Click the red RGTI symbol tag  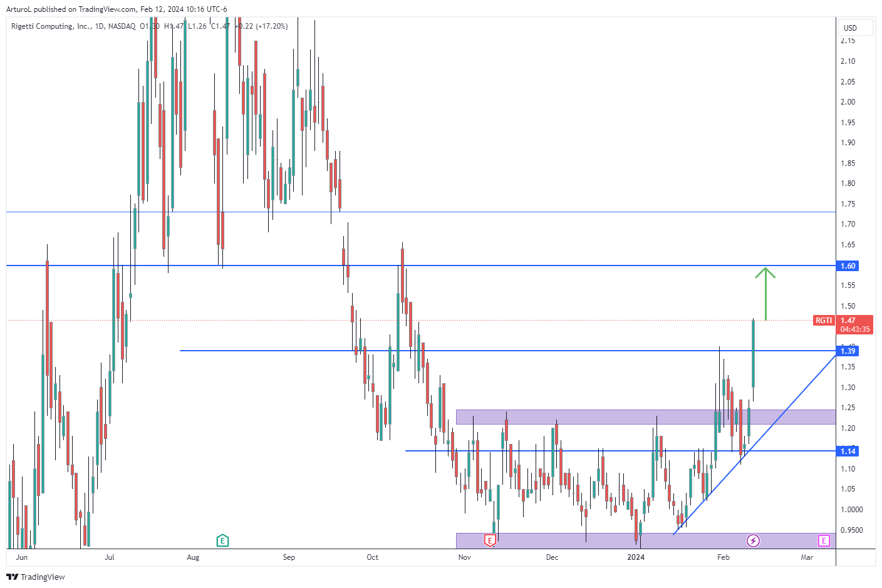coord(824,321)
